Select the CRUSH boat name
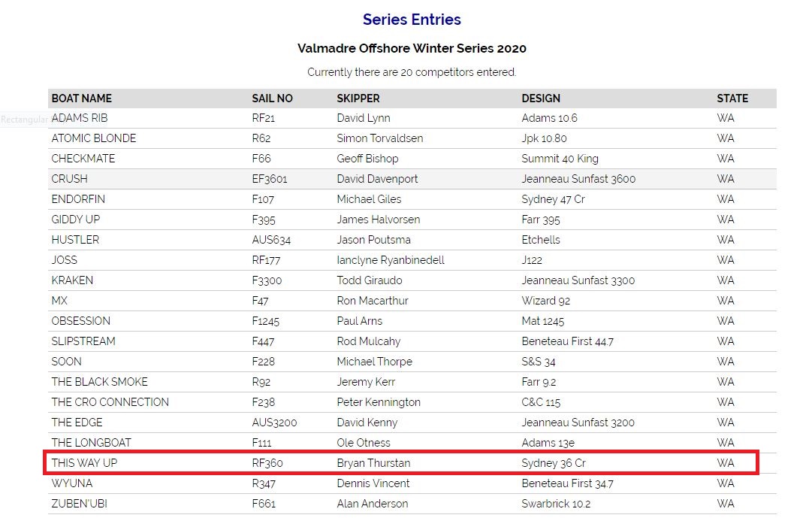This screenshot has height=518, width=812. tap(69, 179)
